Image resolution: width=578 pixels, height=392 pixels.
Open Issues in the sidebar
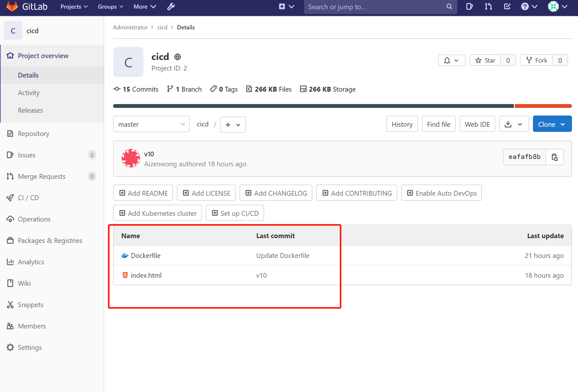[x=52, y=155]
